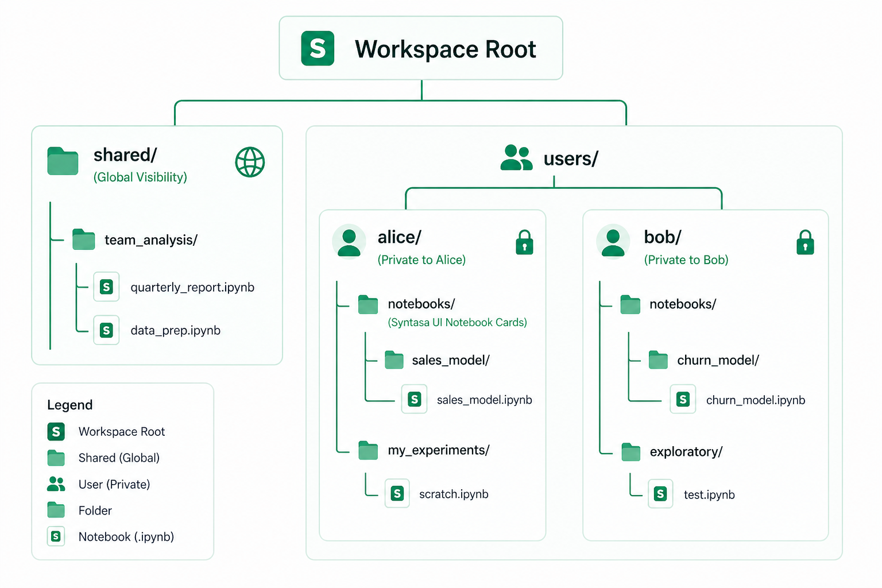Click the scratch.ipynb notebook icon
882x588 pixels.
pyautogui.click(x=397, y=493)
